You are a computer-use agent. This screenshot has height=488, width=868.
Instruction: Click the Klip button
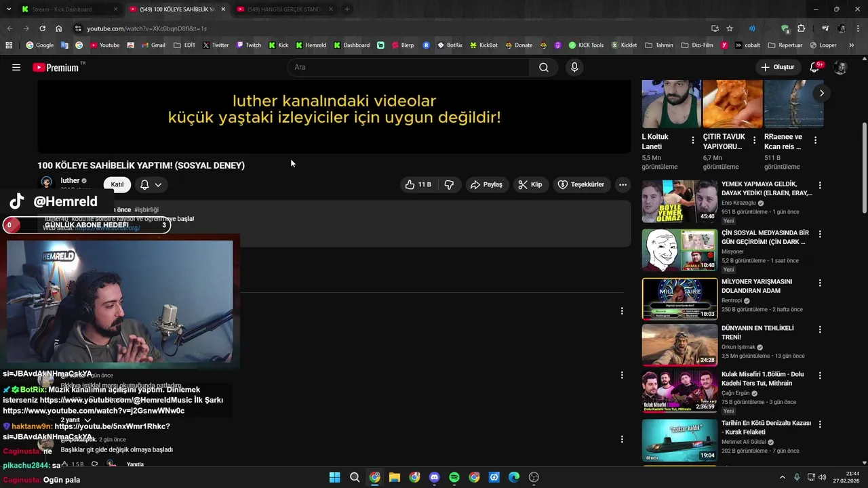tap(530, 184)
